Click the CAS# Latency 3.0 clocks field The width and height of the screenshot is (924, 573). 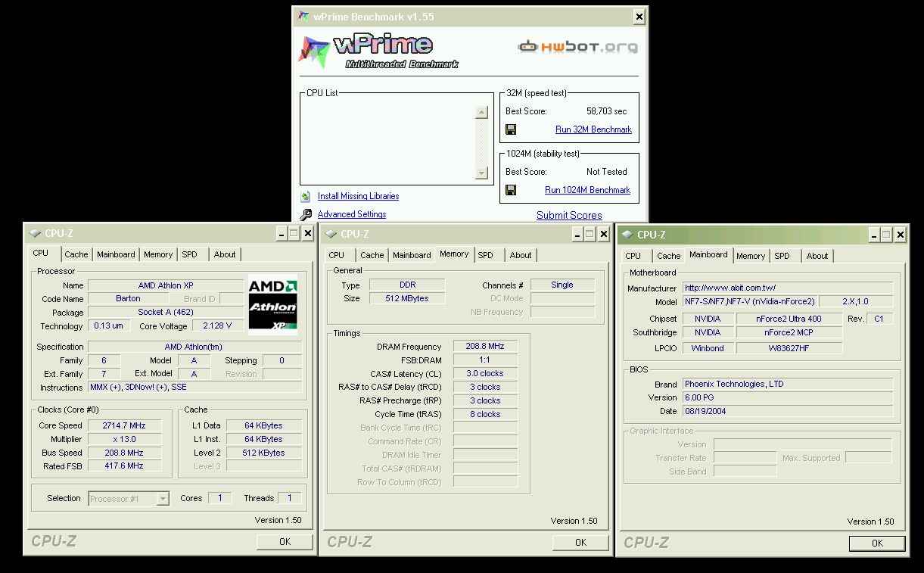click(x=485, y=373)
